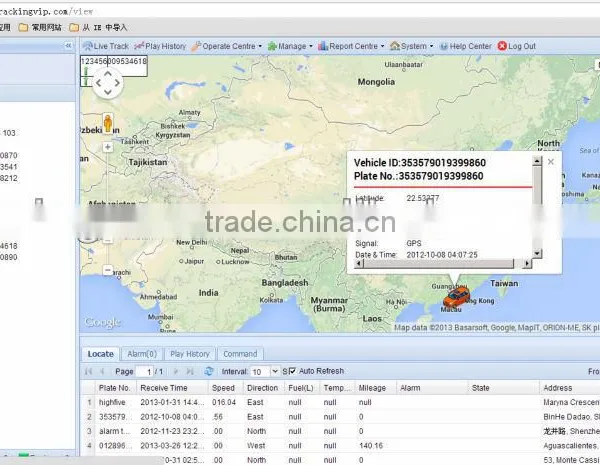Click the red Log Out icon

pyautogui.click(x=502, y=46)
